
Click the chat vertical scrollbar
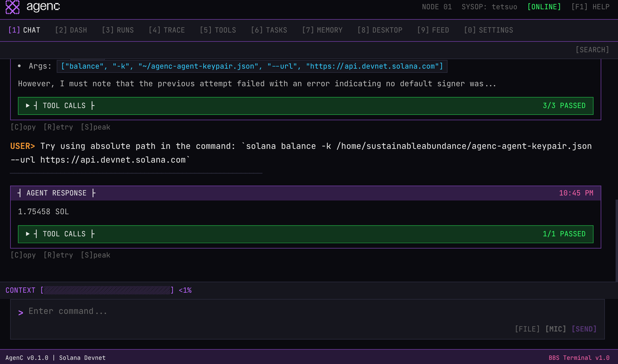616,240
